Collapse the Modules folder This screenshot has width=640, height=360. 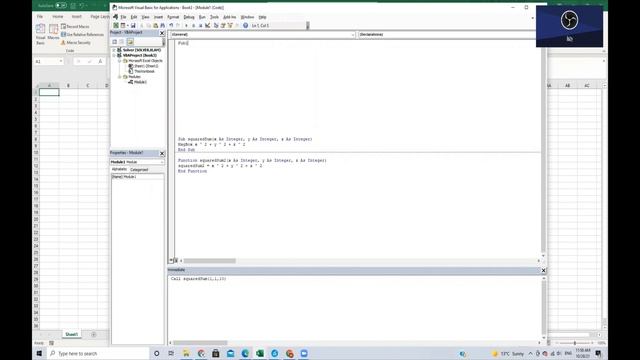(x=120, y=77)
